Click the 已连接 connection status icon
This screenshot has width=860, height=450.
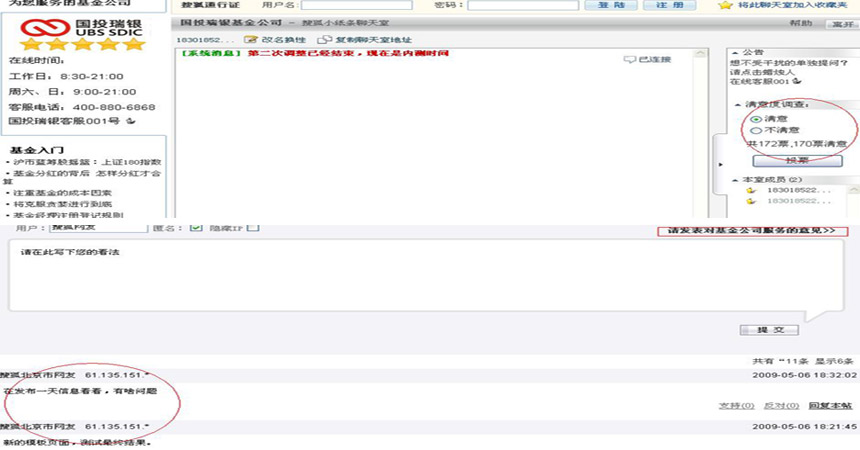tap(629, 60)
